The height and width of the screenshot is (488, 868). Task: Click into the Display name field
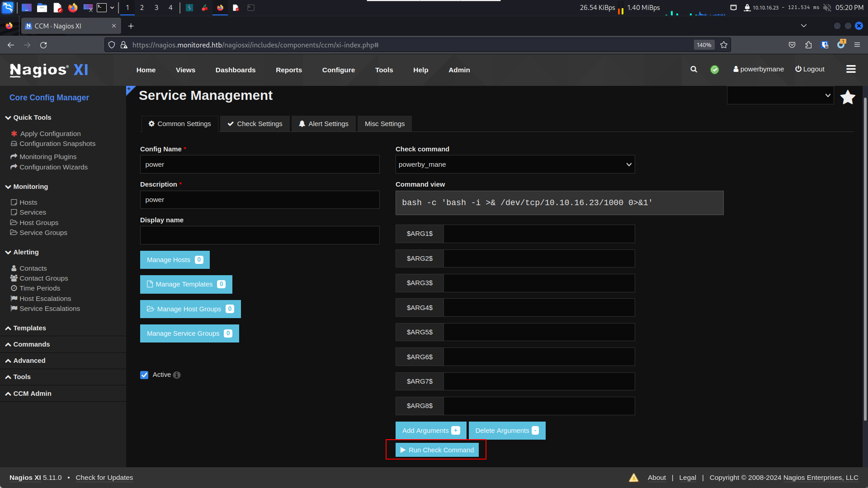click(260, 235)
